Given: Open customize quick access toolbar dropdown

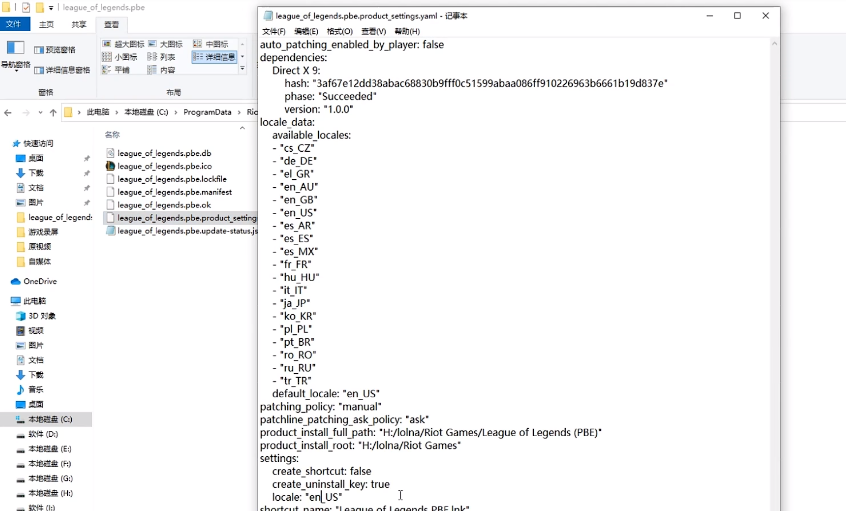Looking at the screenshot, I should (51, 8).
